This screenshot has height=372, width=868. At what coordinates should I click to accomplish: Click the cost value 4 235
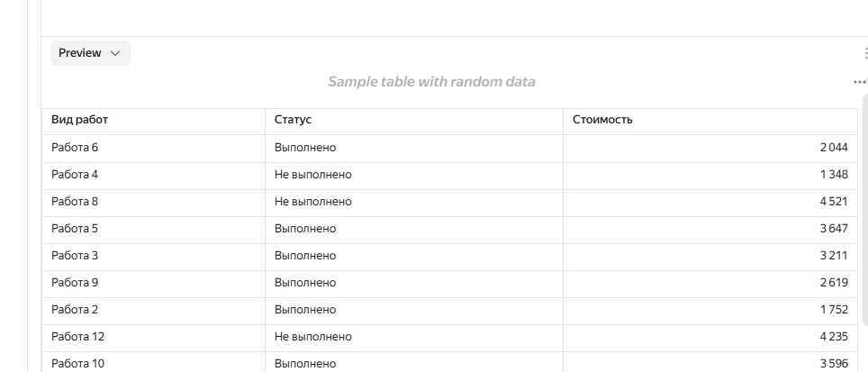coord(834,337)
